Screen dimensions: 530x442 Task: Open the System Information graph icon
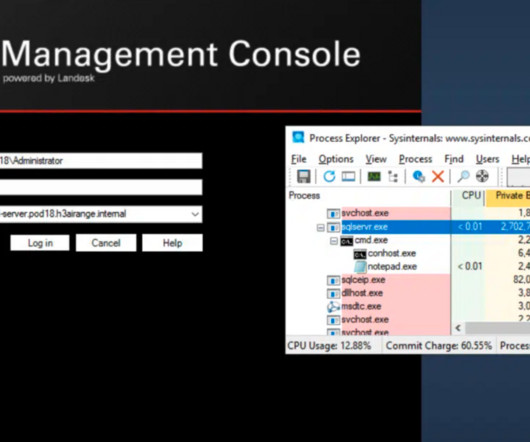tap(374, 176)
